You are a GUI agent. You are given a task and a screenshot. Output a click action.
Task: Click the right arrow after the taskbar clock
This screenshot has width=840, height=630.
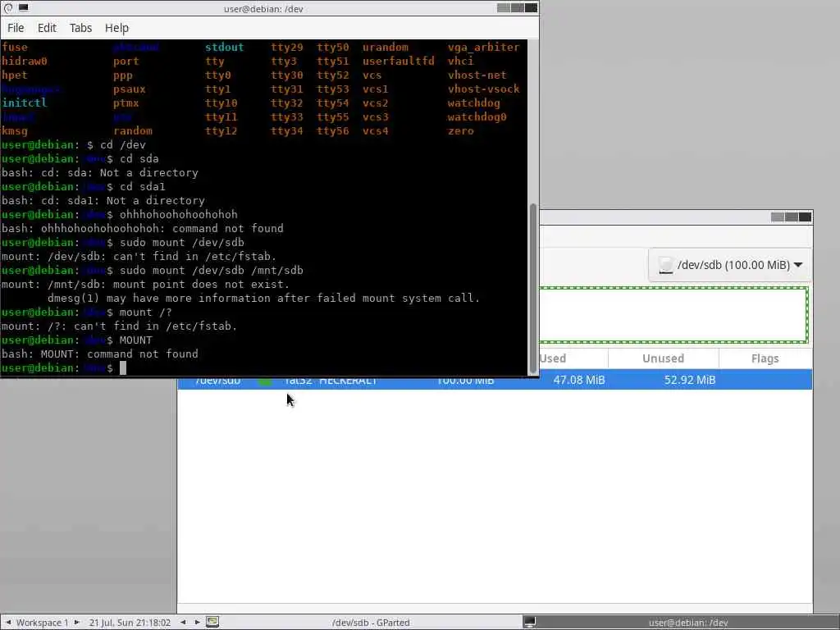tap(197, 622)
